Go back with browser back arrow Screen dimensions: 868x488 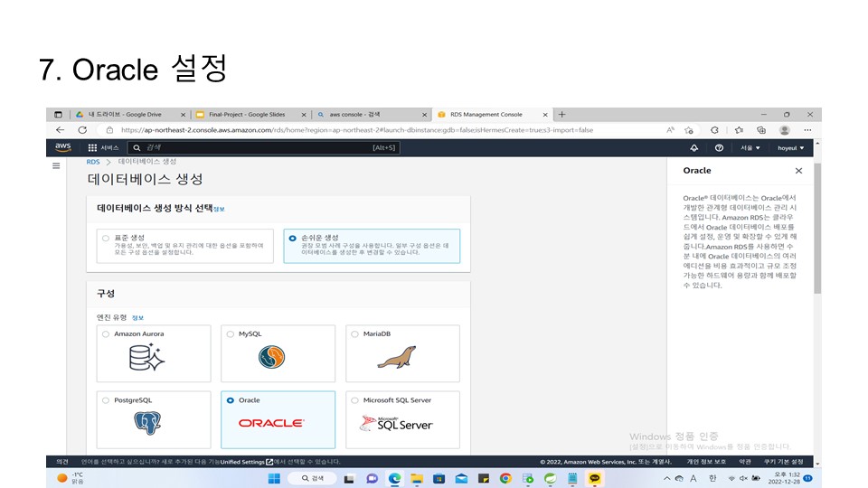(x=60, y=130)
